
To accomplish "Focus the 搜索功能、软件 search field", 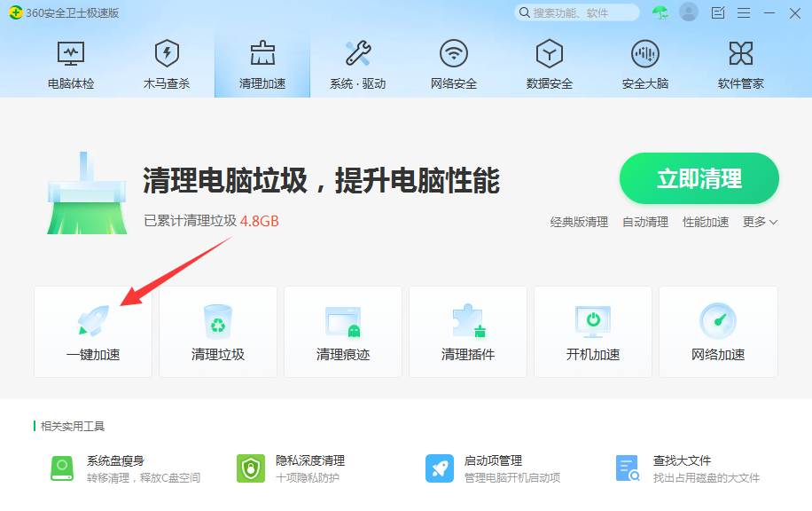I will 577,12.
